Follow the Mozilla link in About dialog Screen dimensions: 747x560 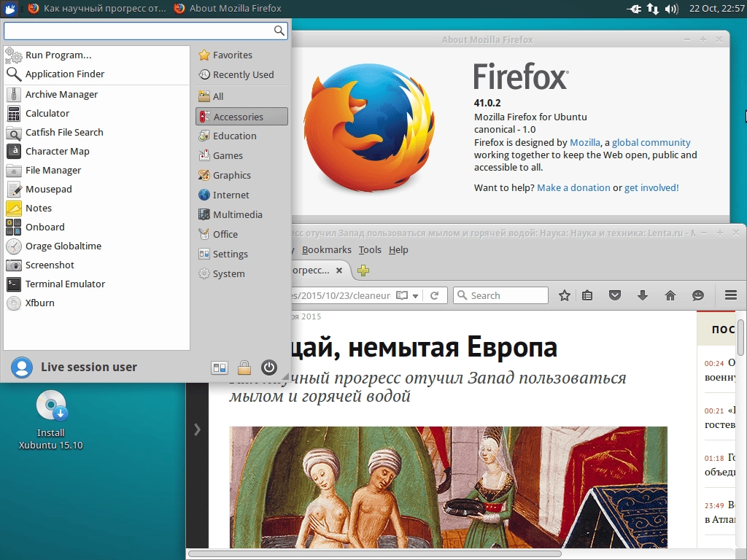[x=585, y=142]
